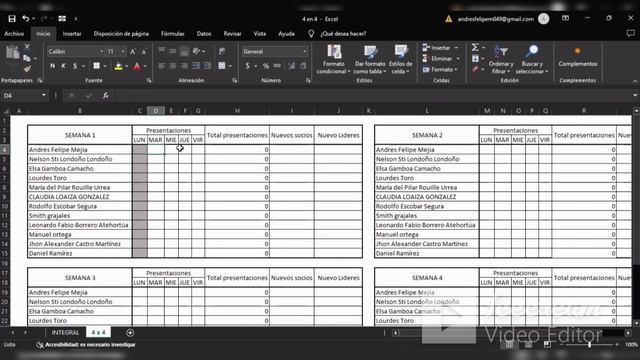Open the account warning triangle icon
This screenshot has width=640, height=360.
pos(449,19)
